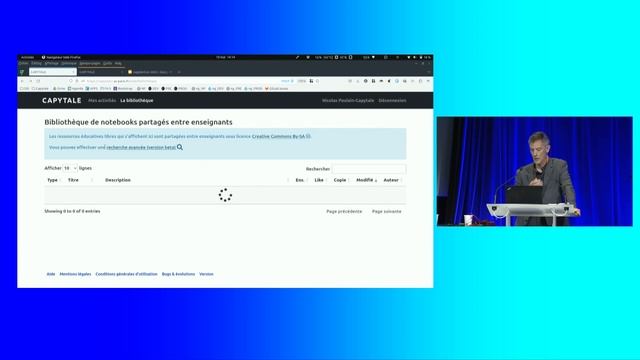
Task: Open the Édition menu in Firefox
Action: point(36,63)
